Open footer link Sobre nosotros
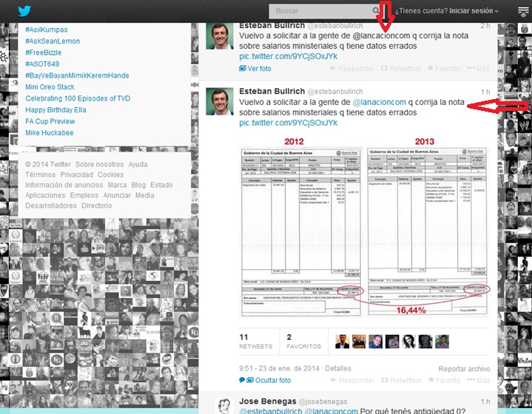Image resolution: width=532 pixels, height=414 pixels. point(99,164)
